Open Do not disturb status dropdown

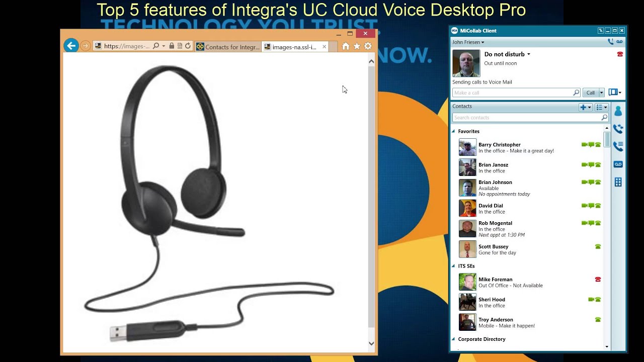[x=528, y=54]
